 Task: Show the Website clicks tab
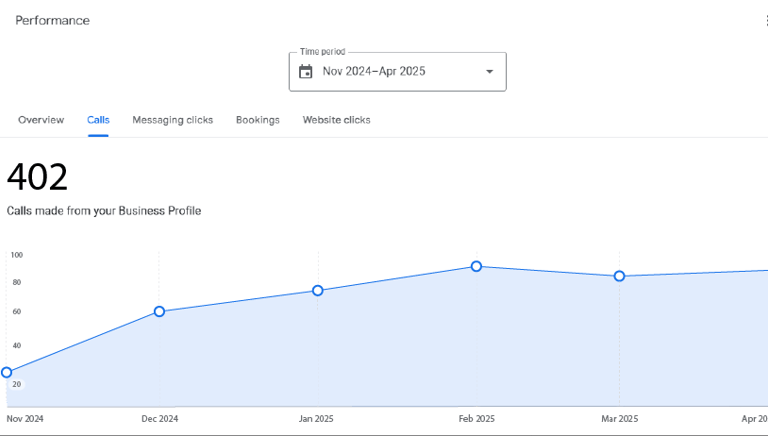coord(337,120)
